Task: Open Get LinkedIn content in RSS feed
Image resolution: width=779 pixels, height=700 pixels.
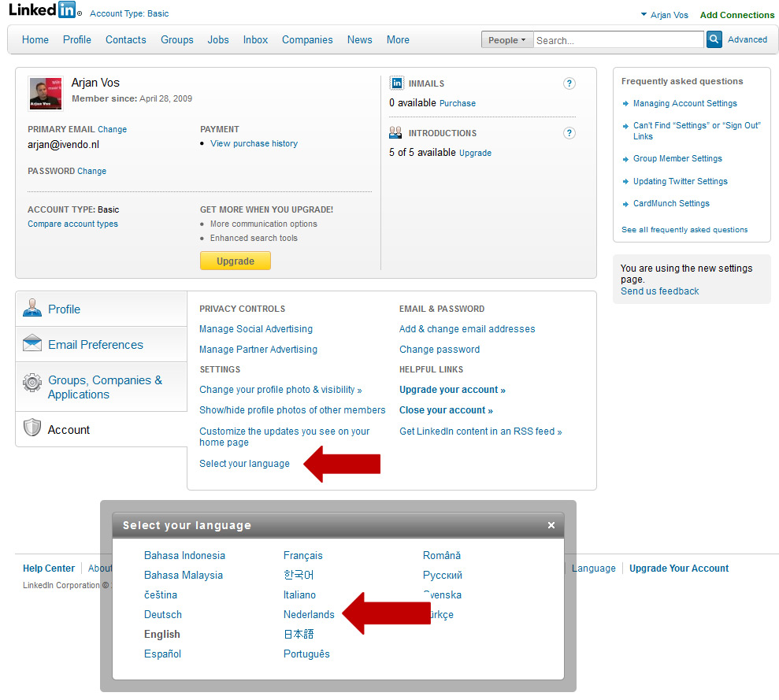Action: (x=480, y=431)
